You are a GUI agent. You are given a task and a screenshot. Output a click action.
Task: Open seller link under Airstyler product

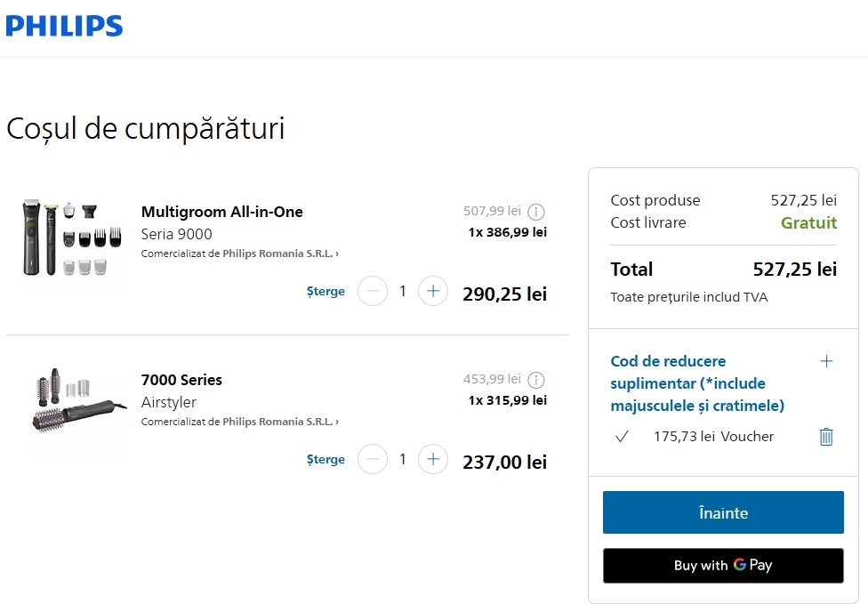pyautogui.click(x=240, y=422)
